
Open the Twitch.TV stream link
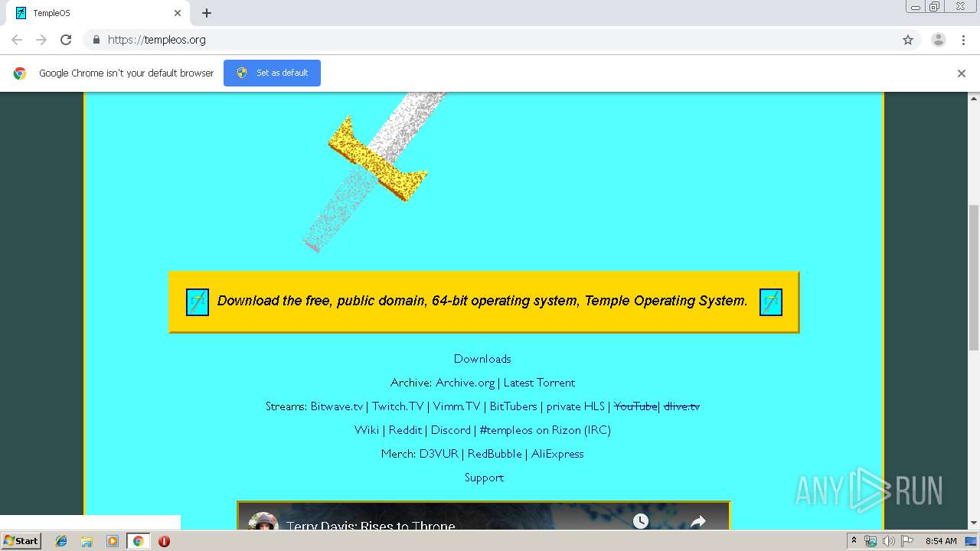pyautogui.click(x=398, y=406)
